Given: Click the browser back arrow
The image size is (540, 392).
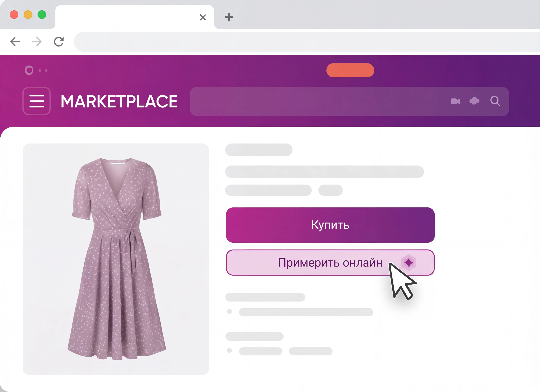Looking at the screenshot, I should tap(15, 42).
